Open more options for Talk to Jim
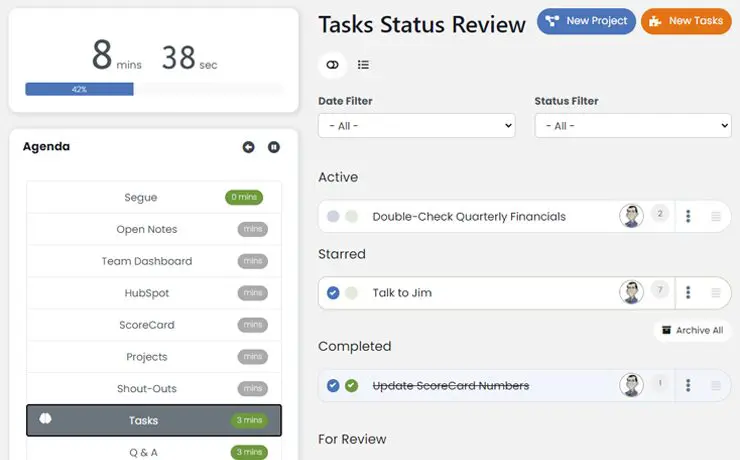Image resolution: width=740 pixels, height=460 pixels. [688, 293]
